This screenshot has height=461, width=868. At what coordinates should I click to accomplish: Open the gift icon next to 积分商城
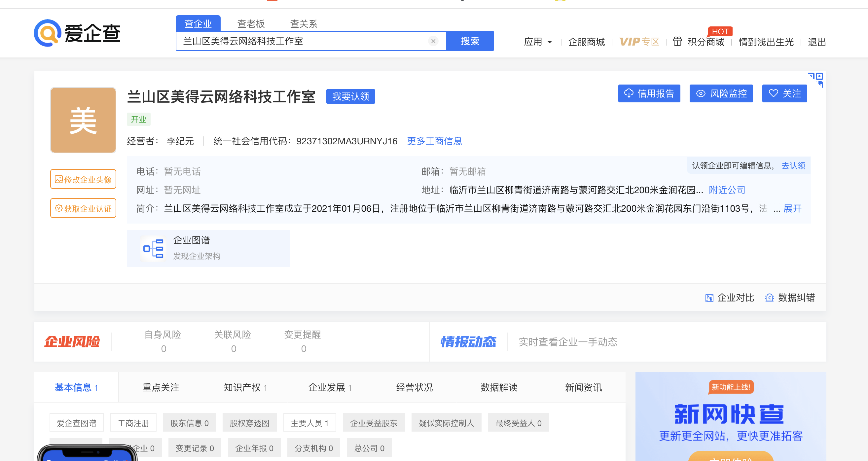coord(677,42)
